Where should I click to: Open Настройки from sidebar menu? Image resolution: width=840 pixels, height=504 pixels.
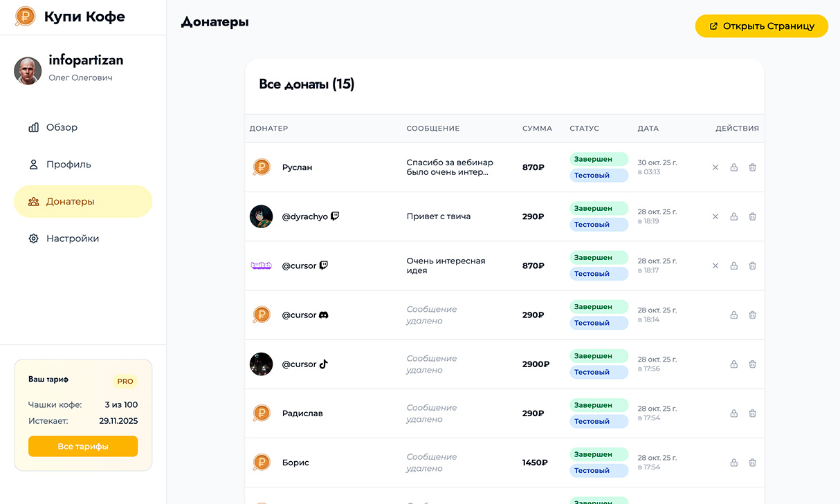pyautogui.click(x=72, y=239)
